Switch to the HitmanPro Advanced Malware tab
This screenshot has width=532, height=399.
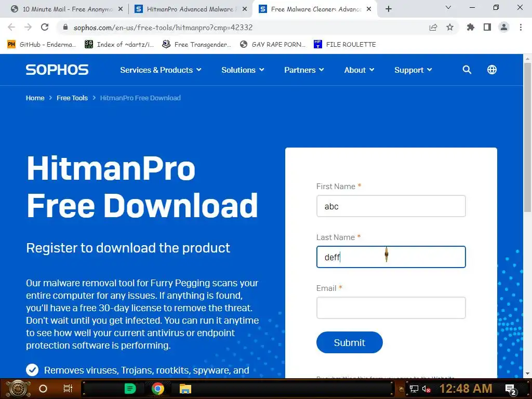(190, 9)
